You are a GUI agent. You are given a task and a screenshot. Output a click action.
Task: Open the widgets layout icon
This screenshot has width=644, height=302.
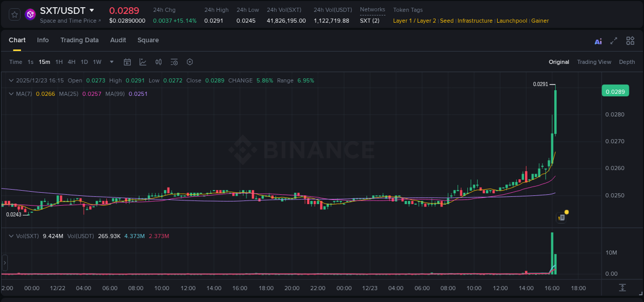[630, 41]
